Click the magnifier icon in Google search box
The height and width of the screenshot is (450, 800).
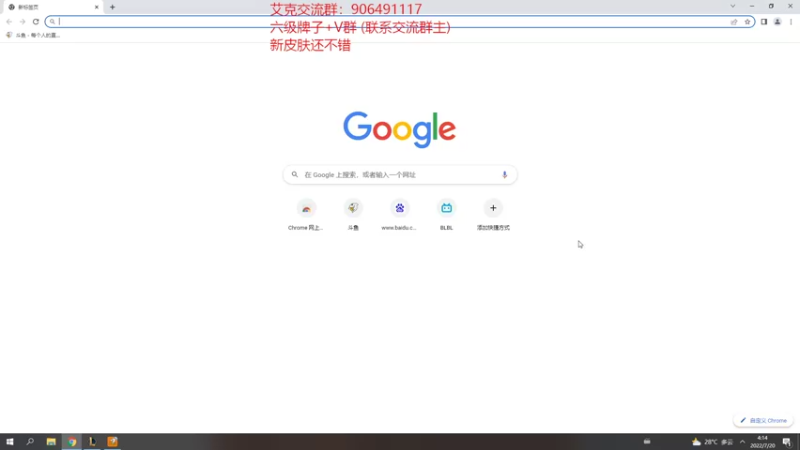point(294,174)
